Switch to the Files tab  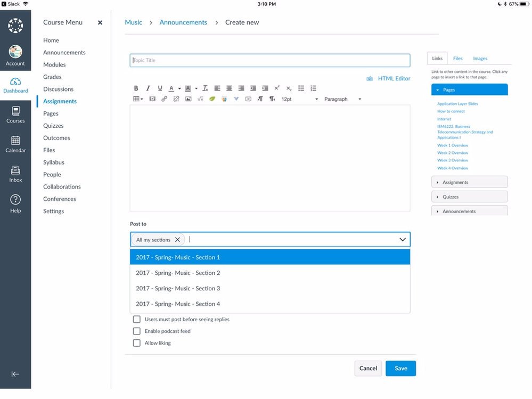tap(457, 59)
